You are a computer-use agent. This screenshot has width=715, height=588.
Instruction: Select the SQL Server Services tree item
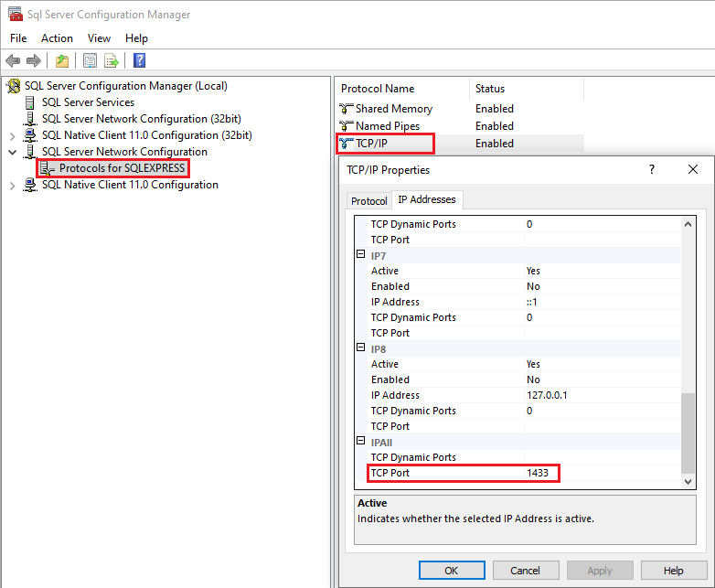88,102
